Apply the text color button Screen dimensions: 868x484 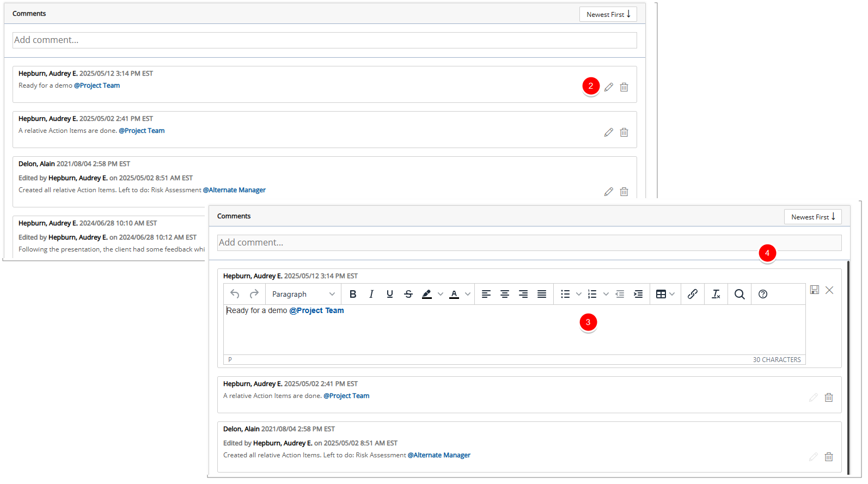click(x=454, y=294)
